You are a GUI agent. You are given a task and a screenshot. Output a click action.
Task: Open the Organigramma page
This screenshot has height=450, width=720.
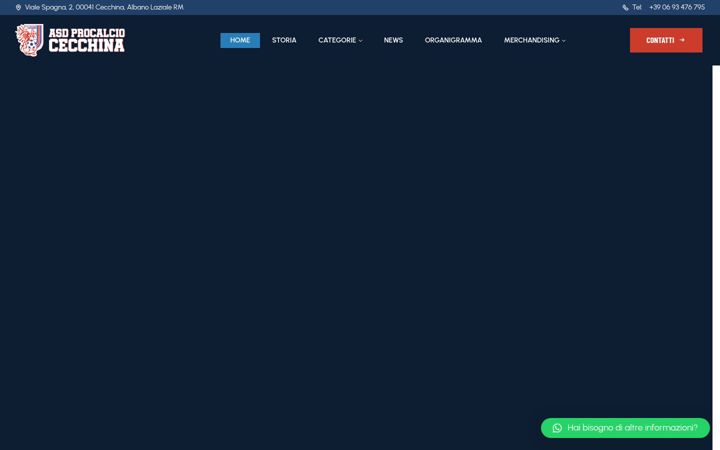[453, 40]
